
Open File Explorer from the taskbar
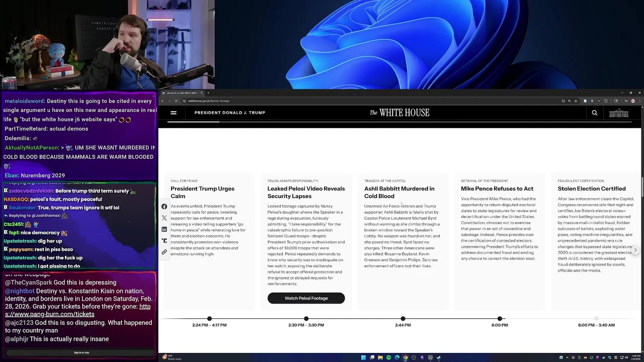tap(380, 357)
